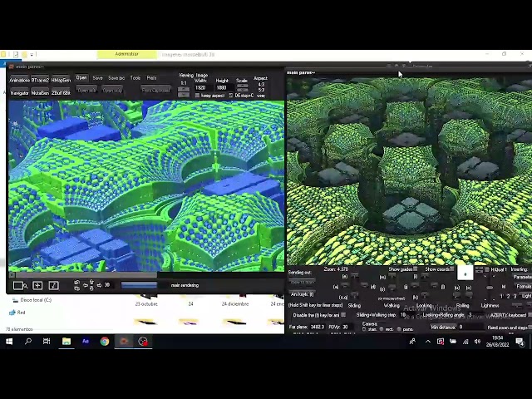The image size is (532, 399).
Task: Select the rect. camera radio button
Action: pyautogui.click(x=382, y=329)
